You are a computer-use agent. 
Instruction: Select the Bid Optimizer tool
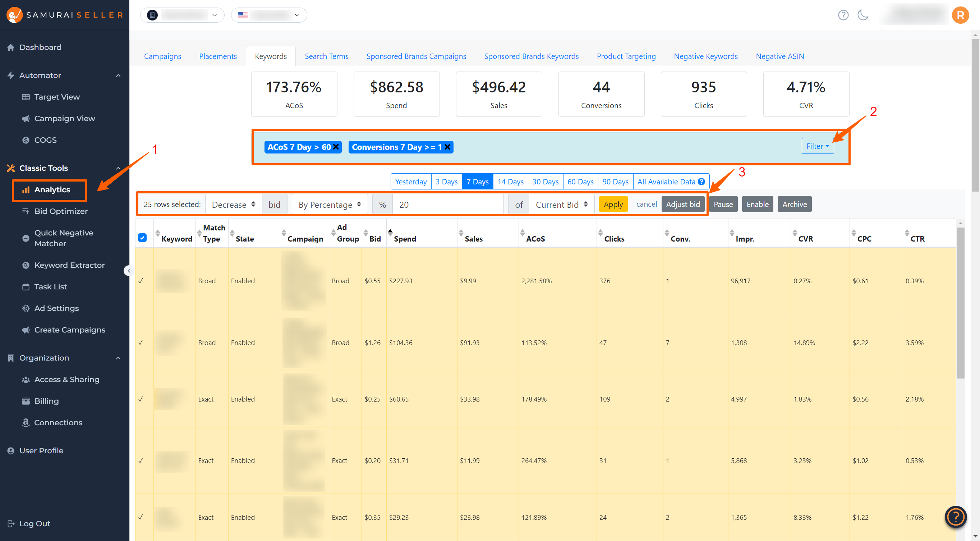coord(61,211)
